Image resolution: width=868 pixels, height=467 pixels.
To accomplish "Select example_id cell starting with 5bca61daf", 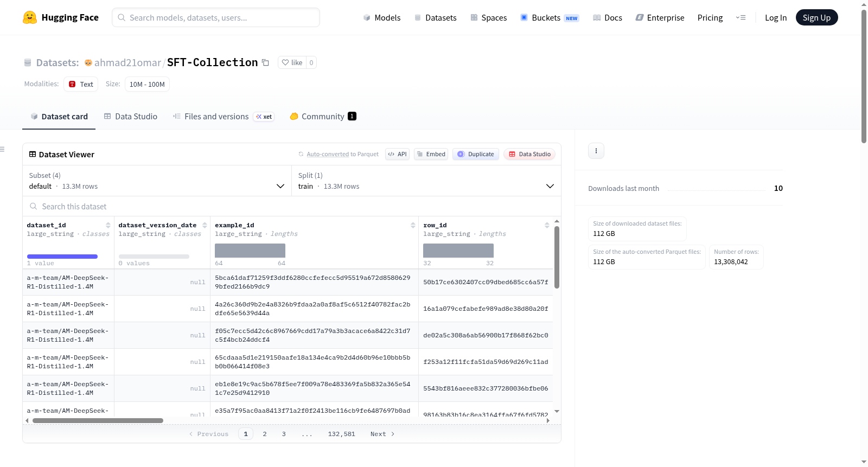I will [315, 282].
